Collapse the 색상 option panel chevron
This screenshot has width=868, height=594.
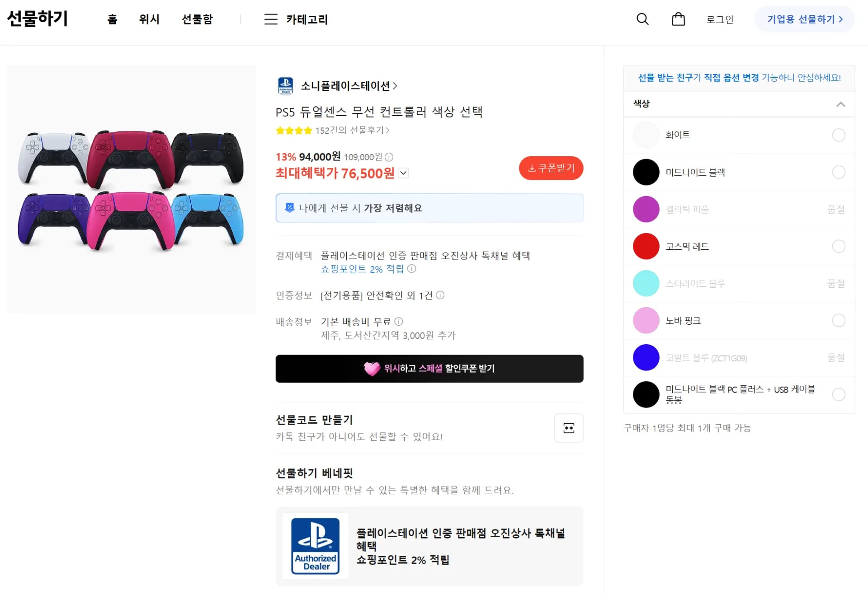click(840, 104)
